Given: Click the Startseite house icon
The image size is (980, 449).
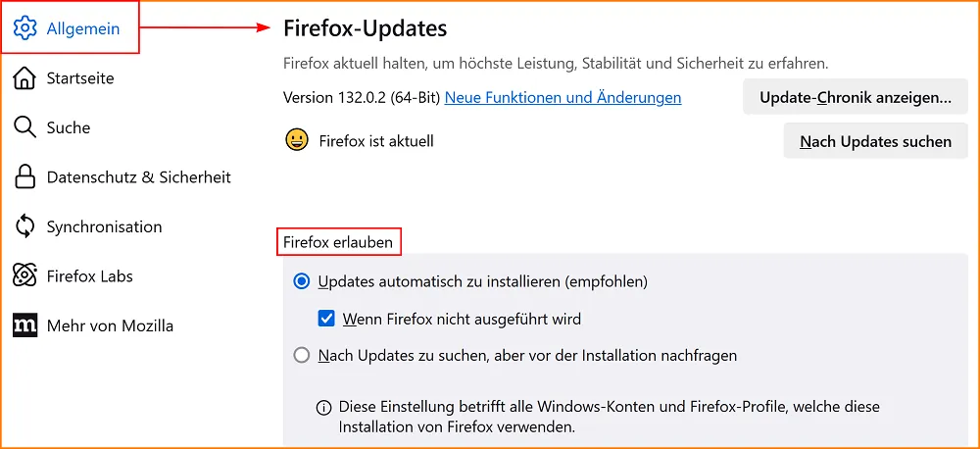Looking at the screenshot, I should coord(25,78).
